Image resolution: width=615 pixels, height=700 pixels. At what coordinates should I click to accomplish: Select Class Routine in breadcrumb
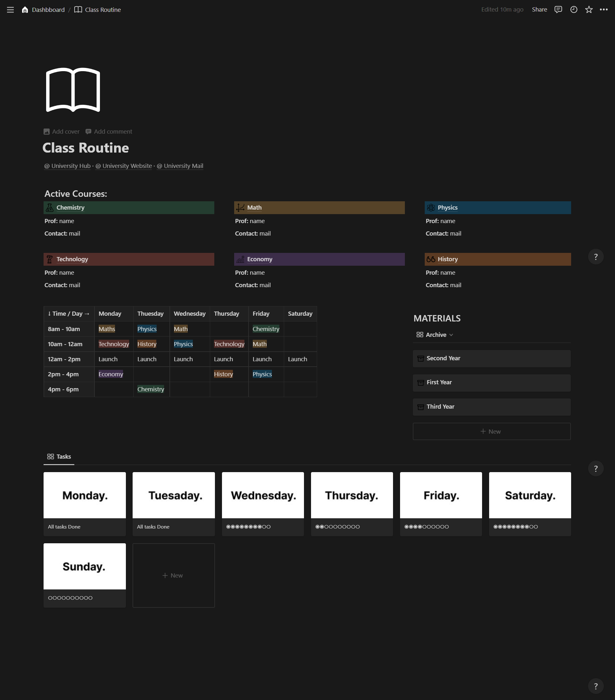(x=103, y=10)
